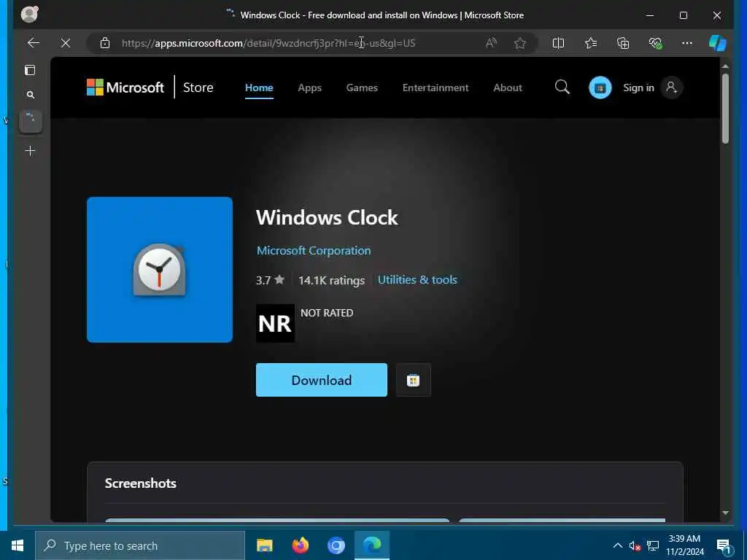Click the 14.1K ratings text
Screen dimensions: 747x560
tap(332, 281)
